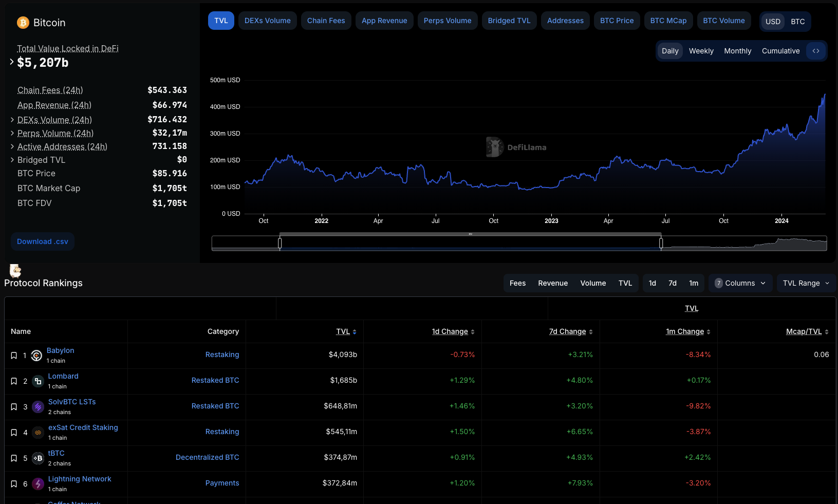Select the 1m rankings period
838x504 pixels.
(x=694, y=283)
